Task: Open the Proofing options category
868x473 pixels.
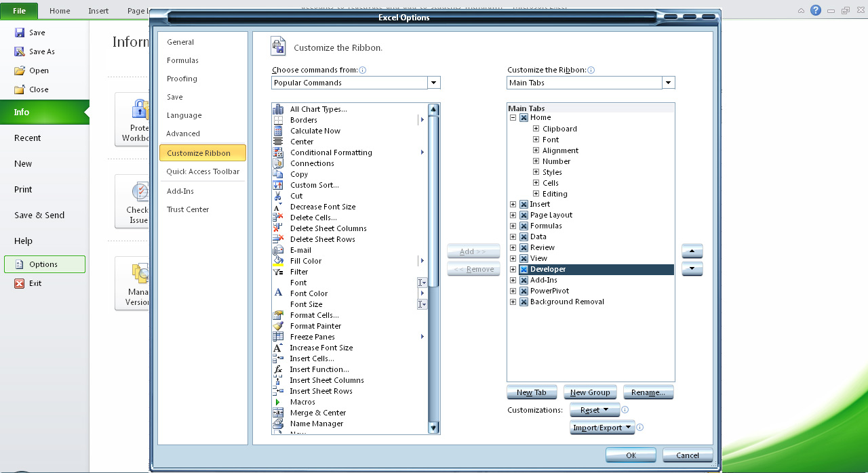Action: coord(203,79)
